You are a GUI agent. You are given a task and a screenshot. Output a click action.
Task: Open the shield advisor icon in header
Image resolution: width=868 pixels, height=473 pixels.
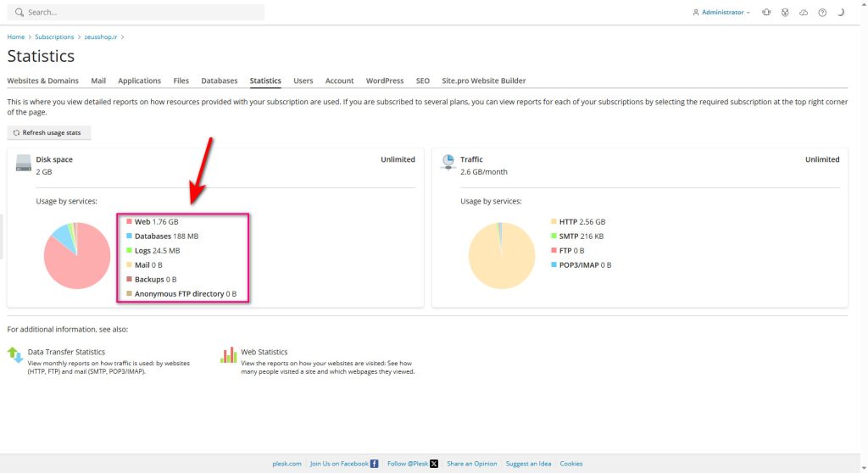coord(785,13)
